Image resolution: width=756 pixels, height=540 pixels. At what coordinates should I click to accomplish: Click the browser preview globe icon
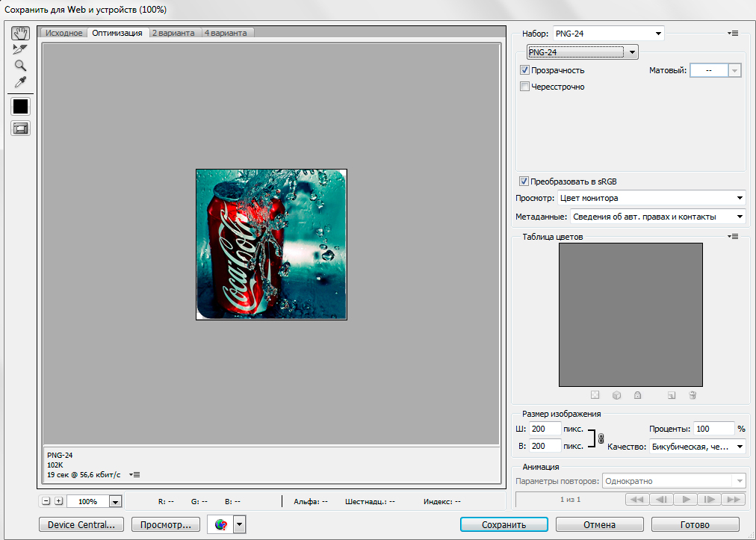221,524
